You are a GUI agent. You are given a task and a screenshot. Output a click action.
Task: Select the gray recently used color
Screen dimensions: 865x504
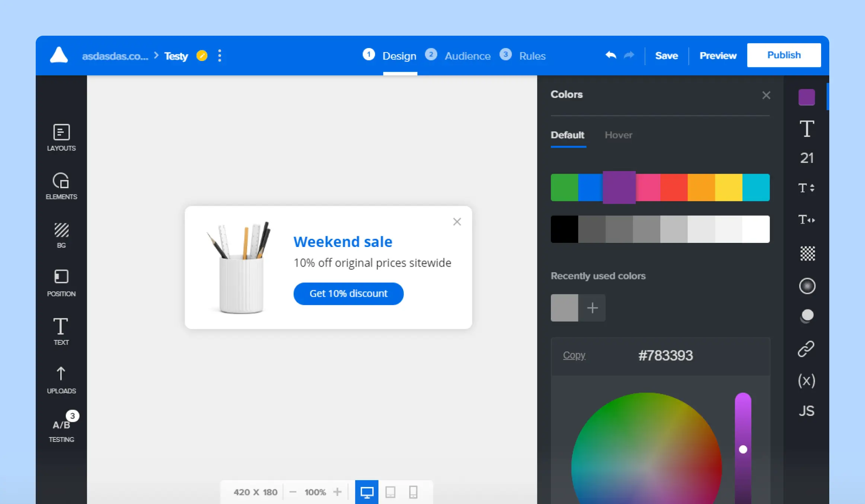564,308
